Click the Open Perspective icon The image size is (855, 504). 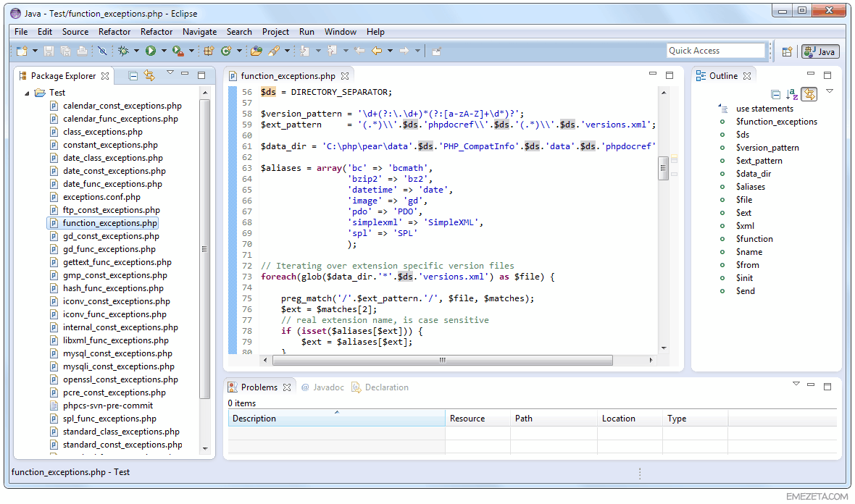click(x=787, y=51)
